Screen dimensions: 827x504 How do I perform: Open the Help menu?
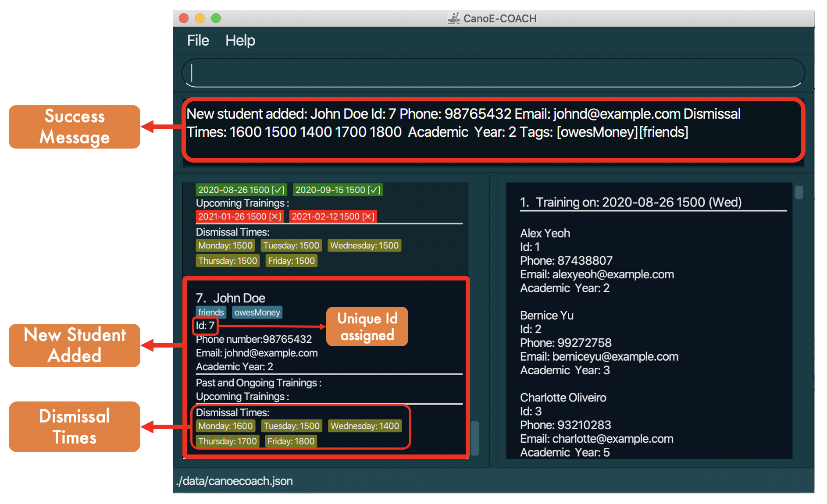point(240,40)
